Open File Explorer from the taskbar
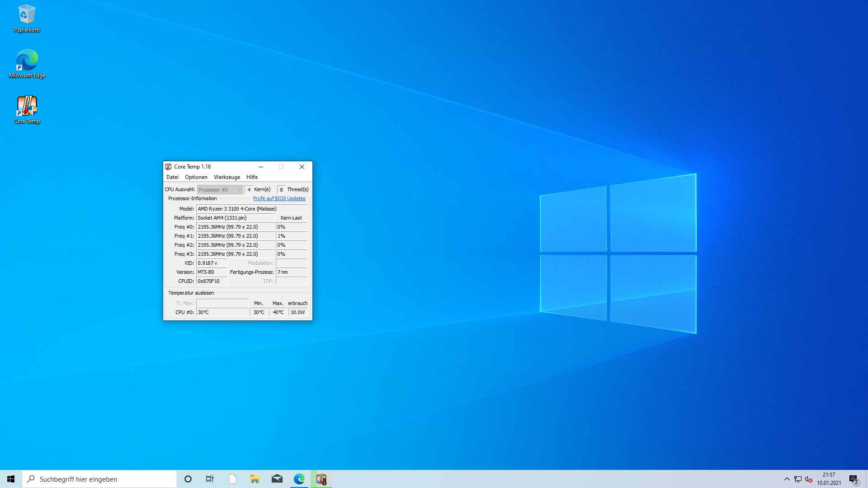The width and height of the screenshot is (868, 488). [255, 479]
